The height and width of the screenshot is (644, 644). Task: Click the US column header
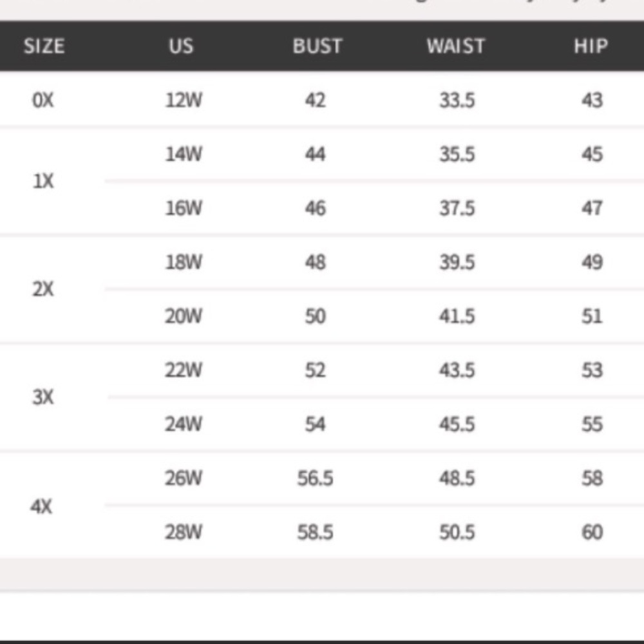(181, 46)
